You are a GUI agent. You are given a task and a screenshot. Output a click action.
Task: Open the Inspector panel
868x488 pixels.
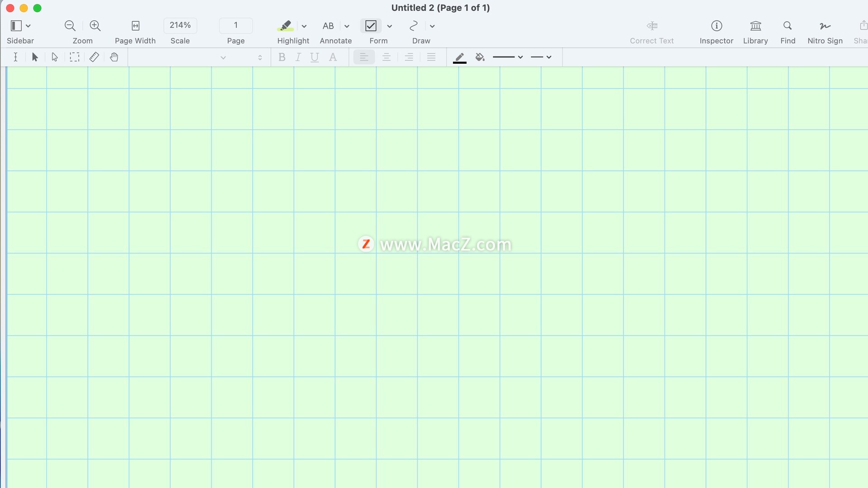717,26
